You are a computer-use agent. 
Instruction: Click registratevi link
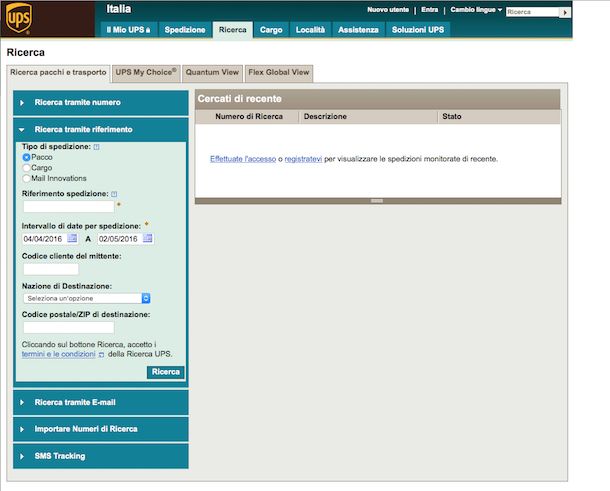click(x=303, y=159)
